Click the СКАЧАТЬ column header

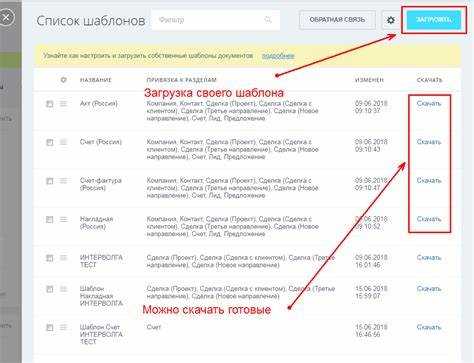[429, 80]
